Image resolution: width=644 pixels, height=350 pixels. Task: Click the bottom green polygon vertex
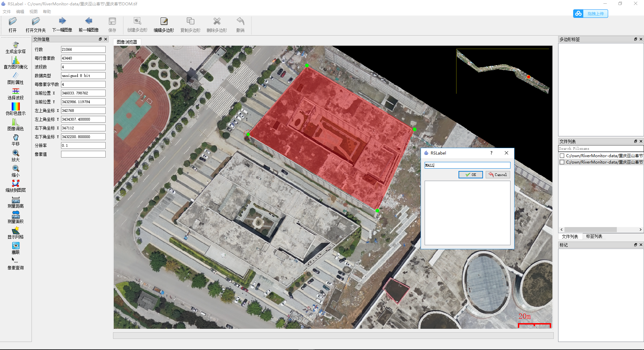(x=377, y=211)
